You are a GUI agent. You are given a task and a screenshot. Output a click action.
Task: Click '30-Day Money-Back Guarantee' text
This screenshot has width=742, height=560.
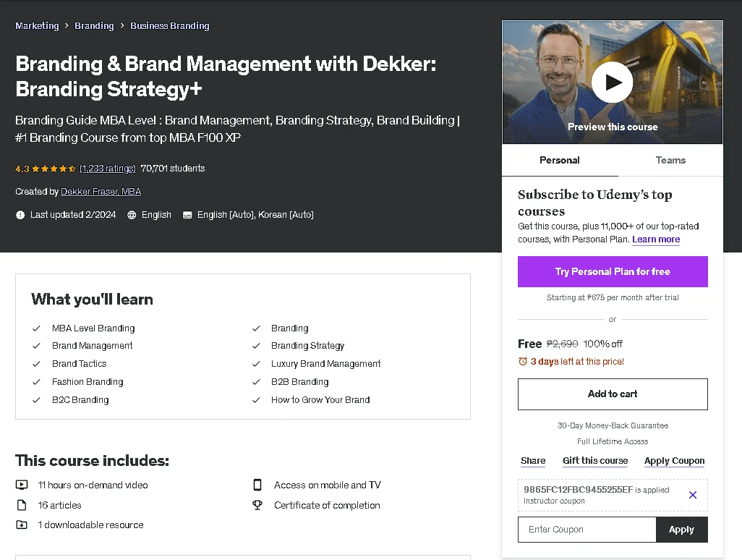coord(613,425)
